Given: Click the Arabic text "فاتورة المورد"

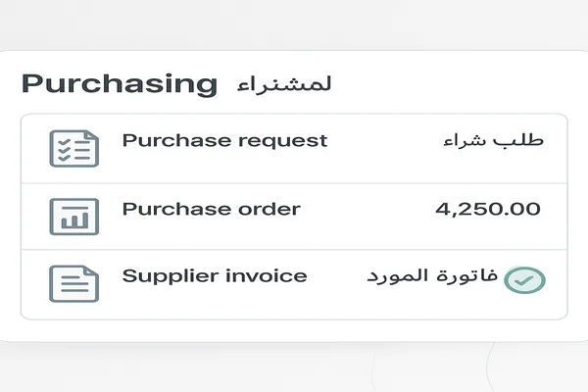Looking at the screenshot, I should (x=432, y=276).
